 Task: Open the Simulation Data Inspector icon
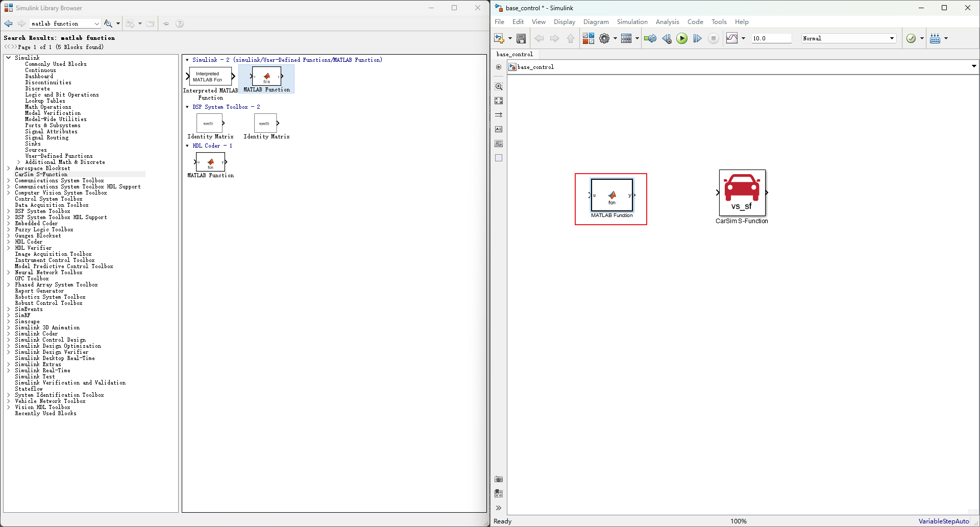tap(732, 38)
